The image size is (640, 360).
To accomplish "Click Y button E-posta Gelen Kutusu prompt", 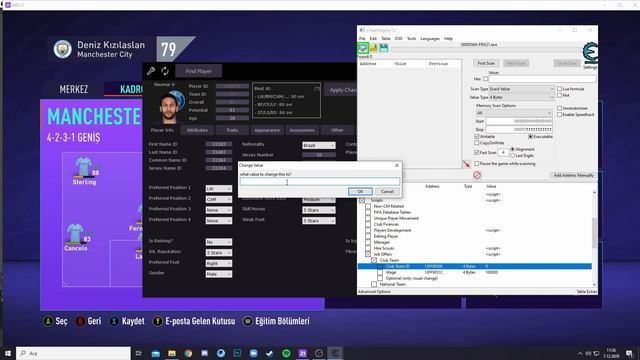I will (x=194, y=321).
